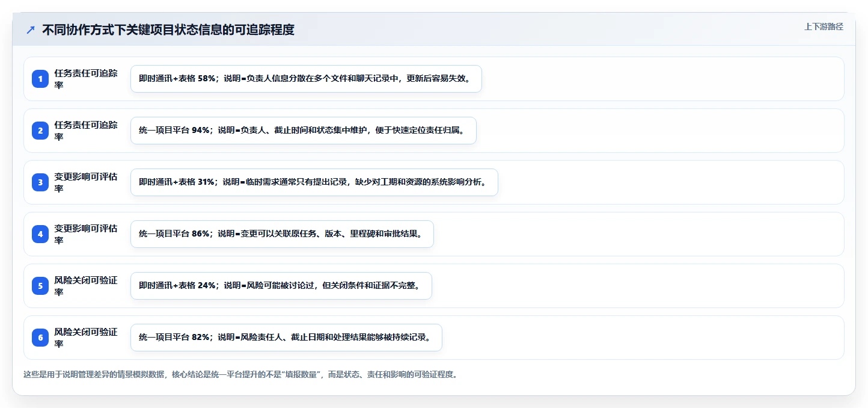Open the 统一项目平台 94% description box
This screenshot has width=868, height=408.
pyautogui.click(x=304, y=131)
